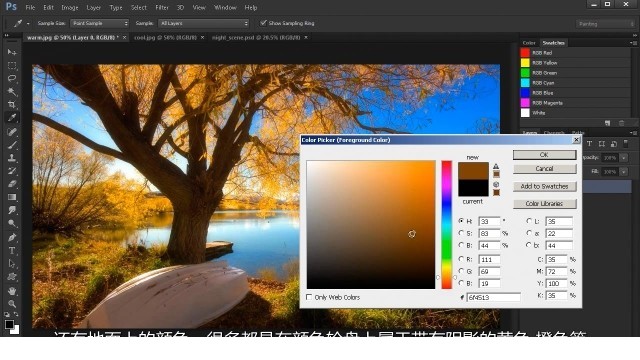
Task: Select the H hue radio button
Action: (x=461, y=221)
